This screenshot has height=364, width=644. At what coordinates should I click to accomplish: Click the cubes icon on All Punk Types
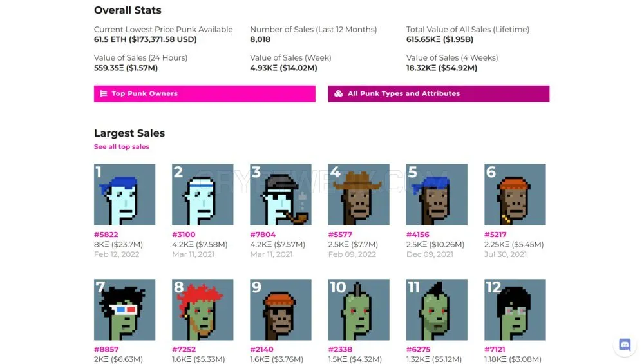(x=339, y=93)
